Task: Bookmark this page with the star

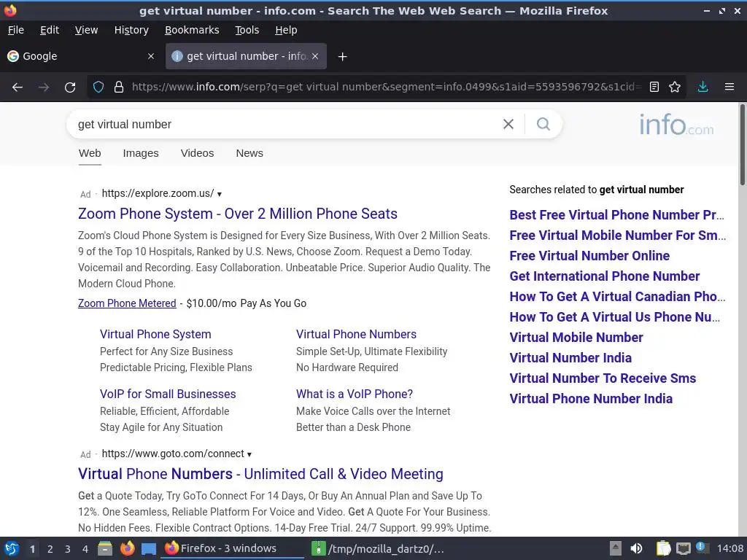Action: [675, 87]
